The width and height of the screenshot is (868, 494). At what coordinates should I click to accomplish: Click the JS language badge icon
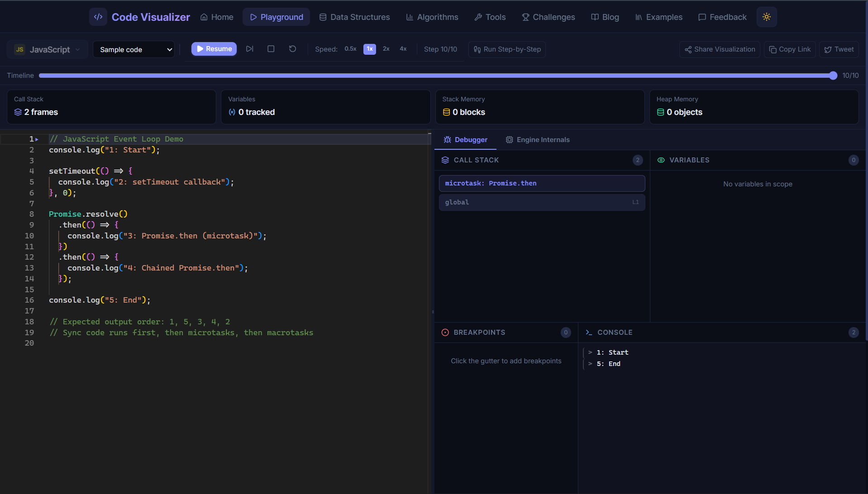point(19,49)
